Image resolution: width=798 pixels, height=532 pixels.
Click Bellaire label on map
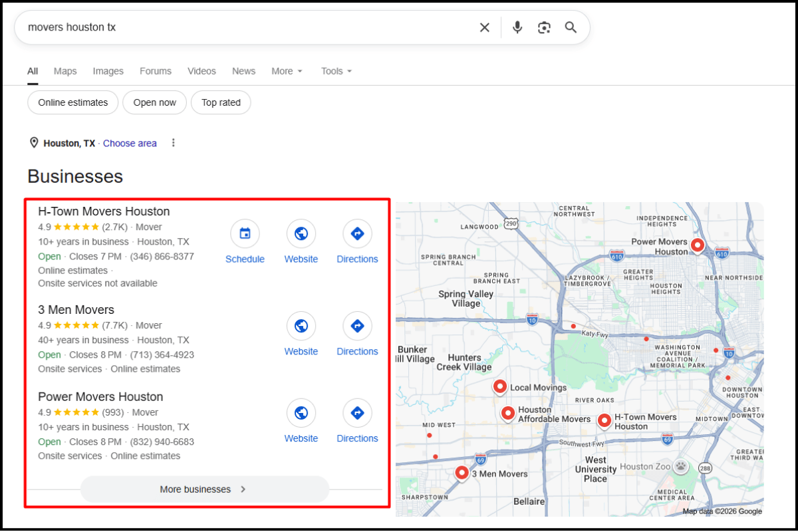(x=529, y=501)
